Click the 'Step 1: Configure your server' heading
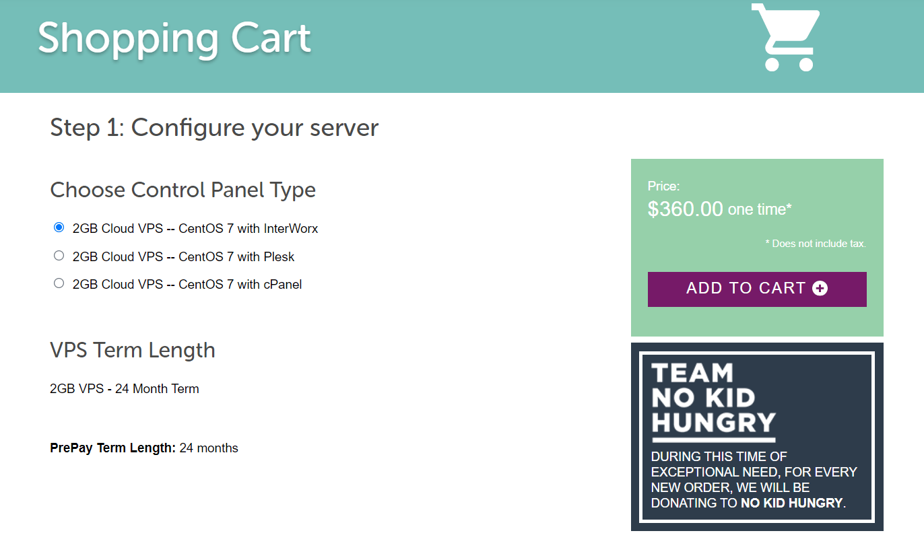Screen dimensions: 924x560 pyautogui.click(x=214, y=127)
